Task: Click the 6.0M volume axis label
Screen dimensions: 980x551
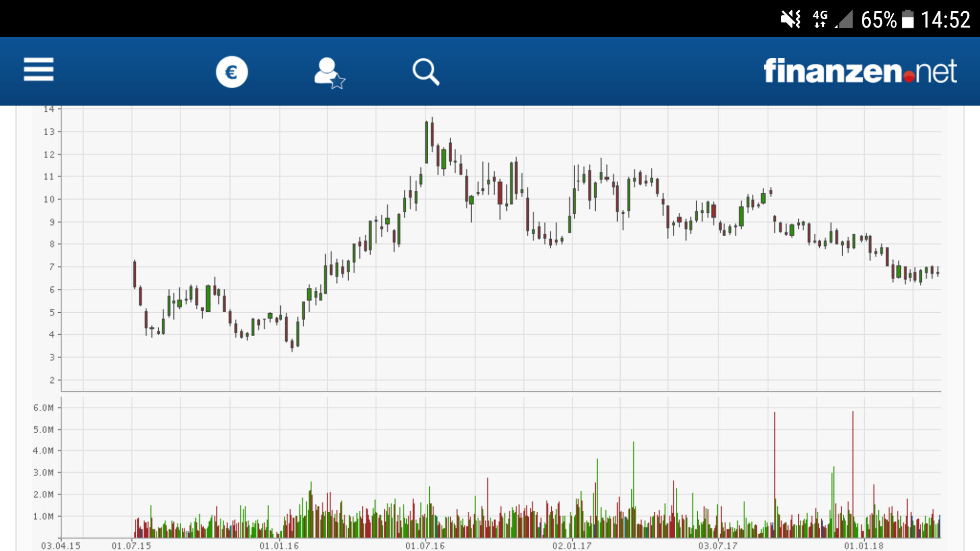Action: (43, 408)
